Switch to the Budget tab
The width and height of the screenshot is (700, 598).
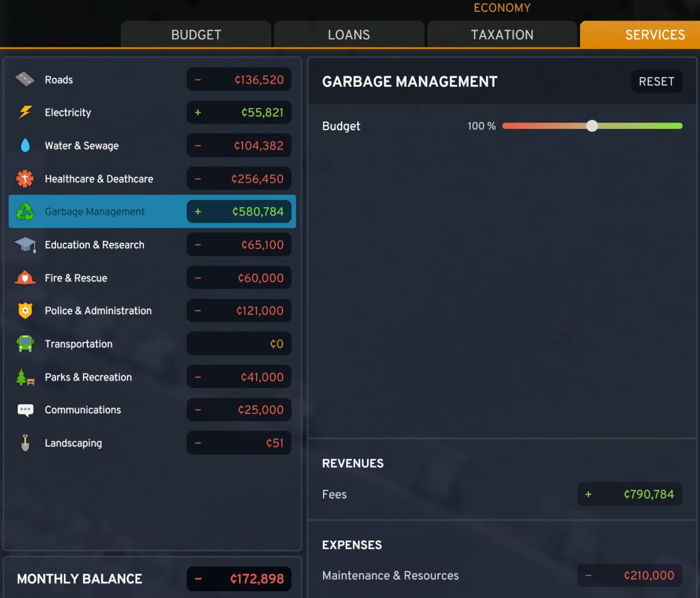click(196, 35)
